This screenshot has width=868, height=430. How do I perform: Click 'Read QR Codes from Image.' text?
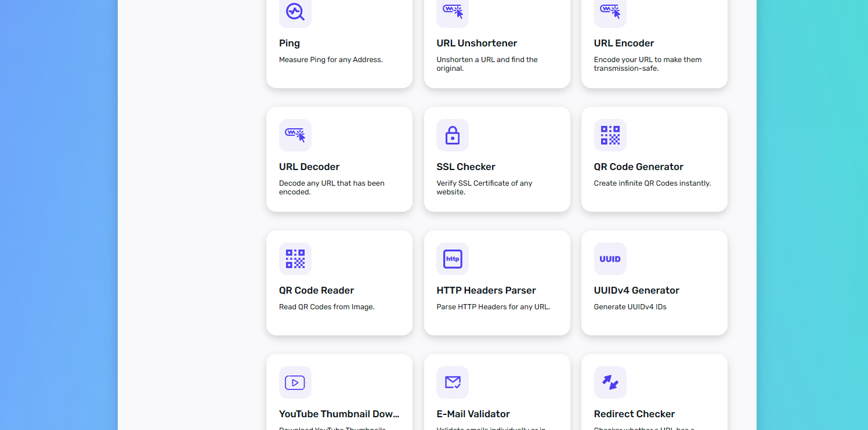pos(327,307)
